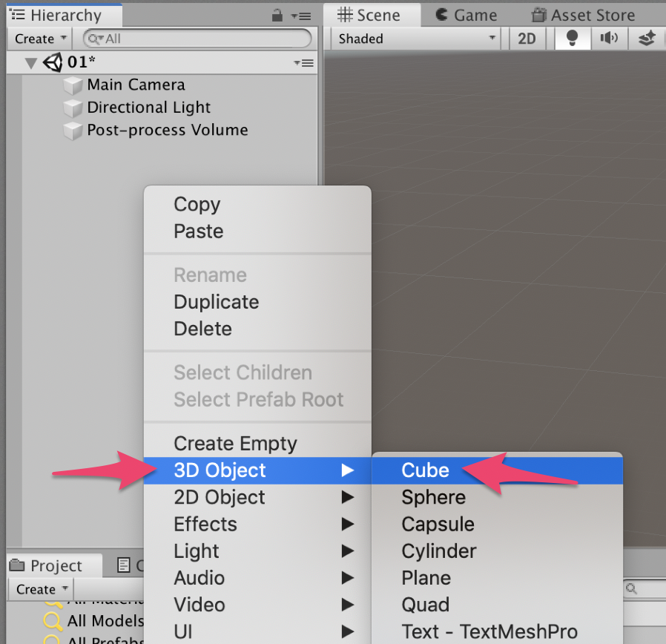Open the Asset Store tab
The image size is (666, 644).
click(583, 16)
